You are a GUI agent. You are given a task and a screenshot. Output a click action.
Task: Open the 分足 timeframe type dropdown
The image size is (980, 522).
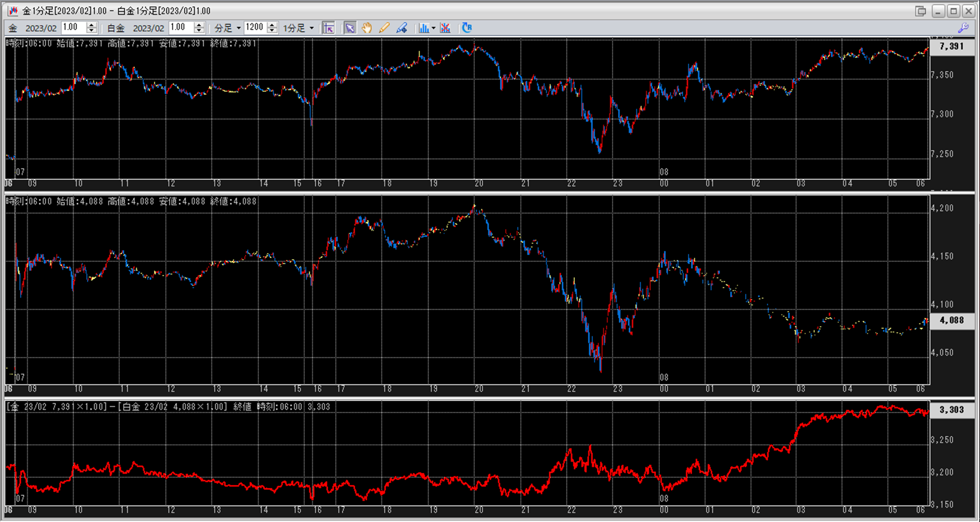[x=228, y=28]
